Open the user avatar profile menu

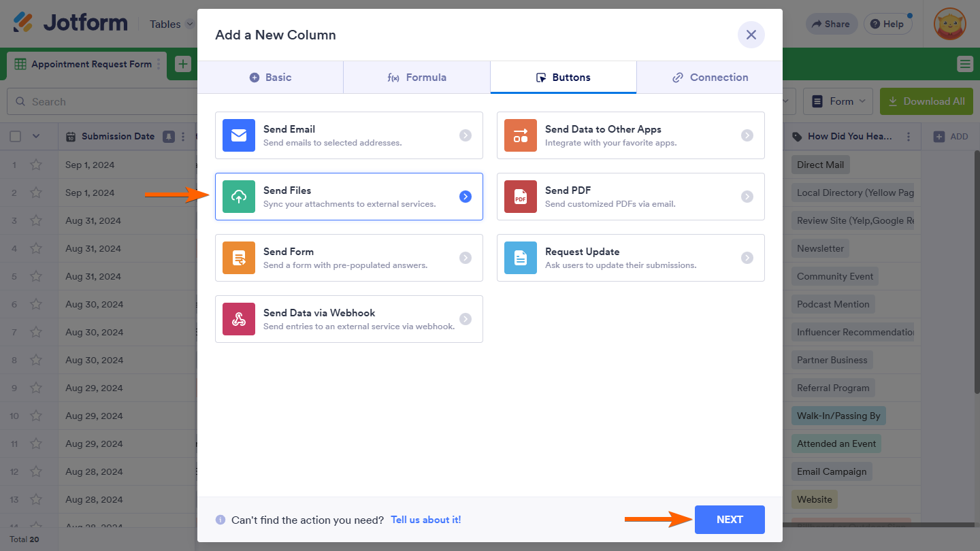click(949, 24)
